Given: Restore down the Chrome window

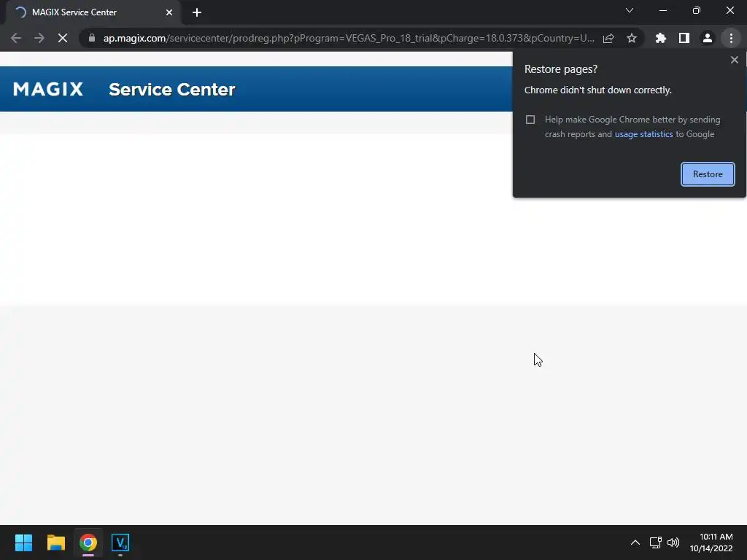Looking at the screenshot, I should [x=697, y=10].
